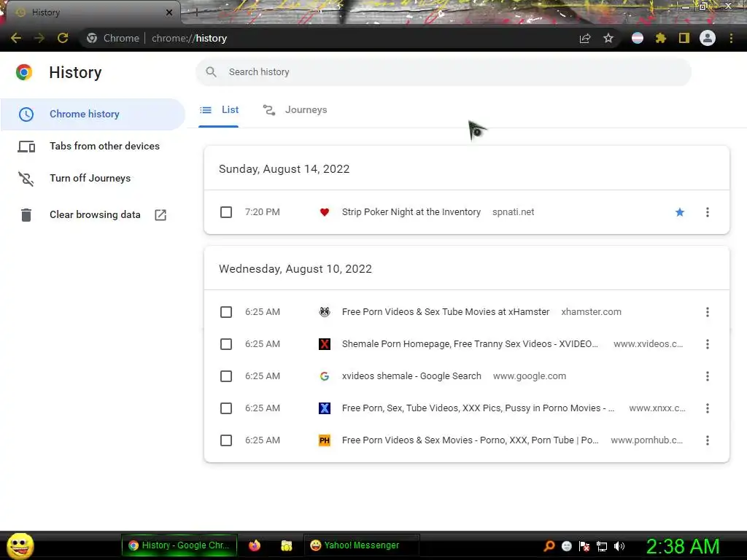Image resolution: width=747 pixels, height=560 pixels.
Task: Tick the checkbox for the pornhub entry
Action: [226, 440]
